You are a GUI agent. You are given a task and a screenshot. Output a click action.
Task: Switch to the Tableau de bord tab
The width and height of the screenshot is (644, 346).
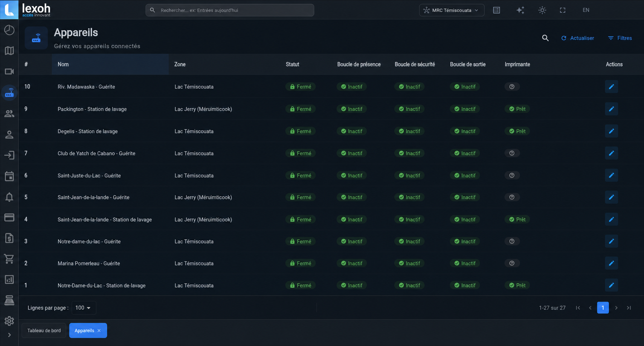tap(44, 331)
